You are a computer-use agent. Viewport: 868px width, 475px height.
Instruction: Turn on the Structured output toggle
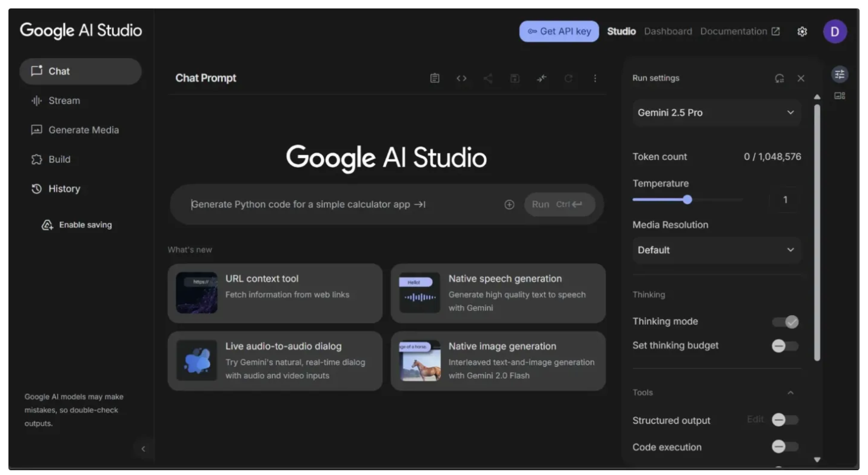click(785, 420)
